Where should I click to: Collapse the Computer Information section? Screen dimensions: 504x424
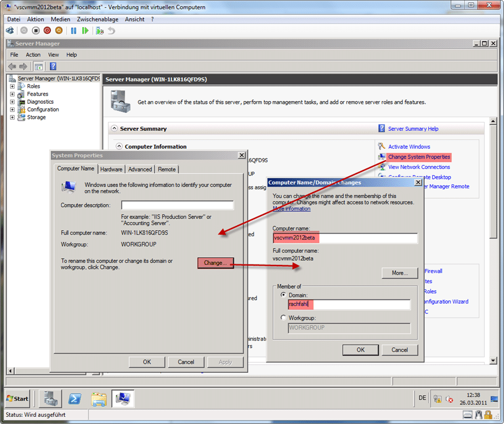point(119,146)
